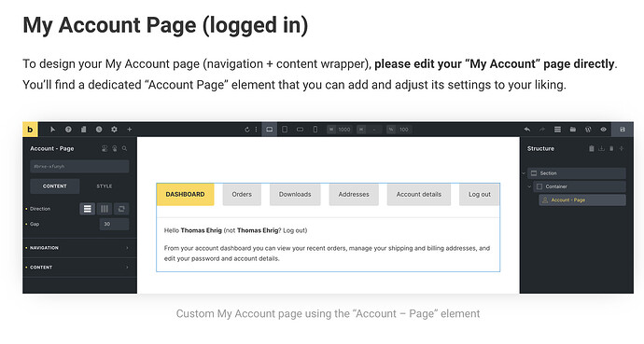This screenshot has width=644, height=344.
Task: Click the save disk icon
Action: point(623,130)
